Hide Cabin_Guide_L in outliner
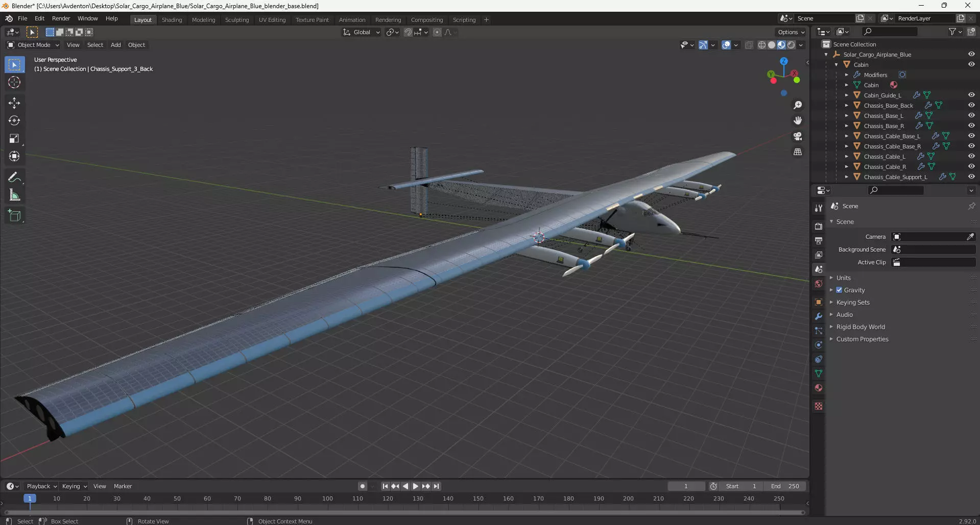This screenshot has height=525, width=980. [x=971, y=95]
